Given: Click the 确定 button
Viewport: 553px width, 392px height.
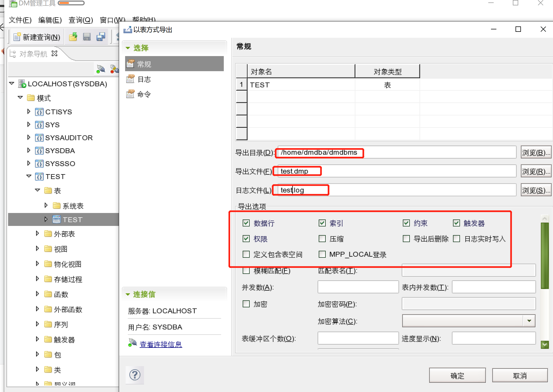Looking at the screenshot, I should click(x=457, y=375).
